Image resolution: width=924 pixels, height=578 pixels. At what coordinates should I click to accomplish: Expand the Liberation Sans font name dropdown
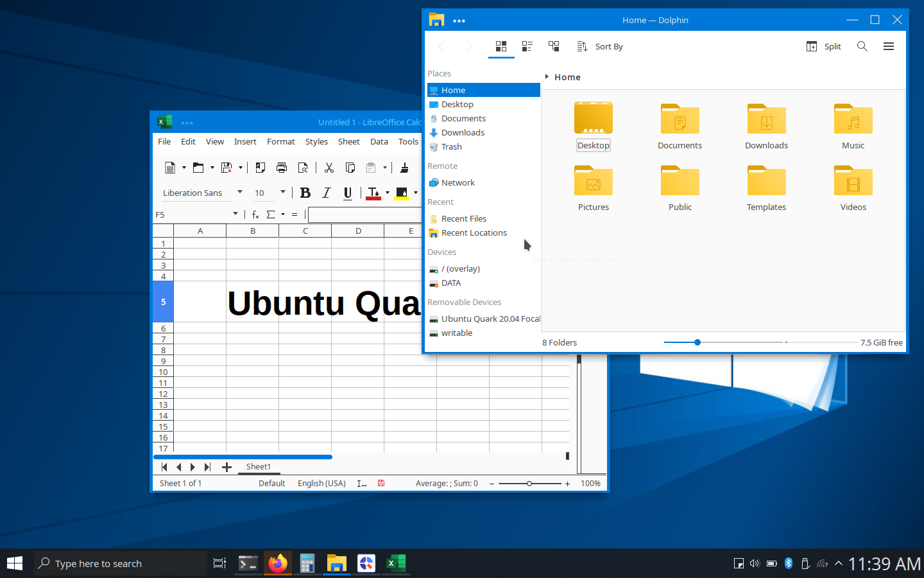tap(240, 192)
